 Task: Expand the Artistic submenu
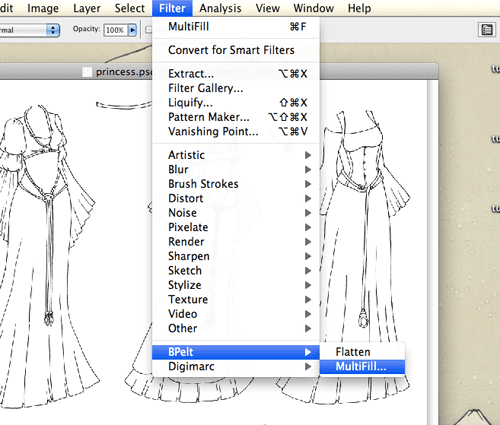click(x=236, y=155)
